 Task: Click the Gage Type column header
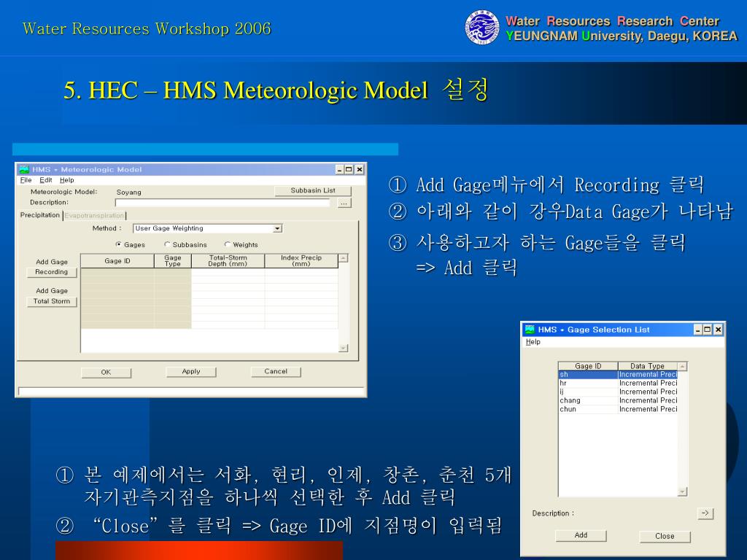pos(172,261)
